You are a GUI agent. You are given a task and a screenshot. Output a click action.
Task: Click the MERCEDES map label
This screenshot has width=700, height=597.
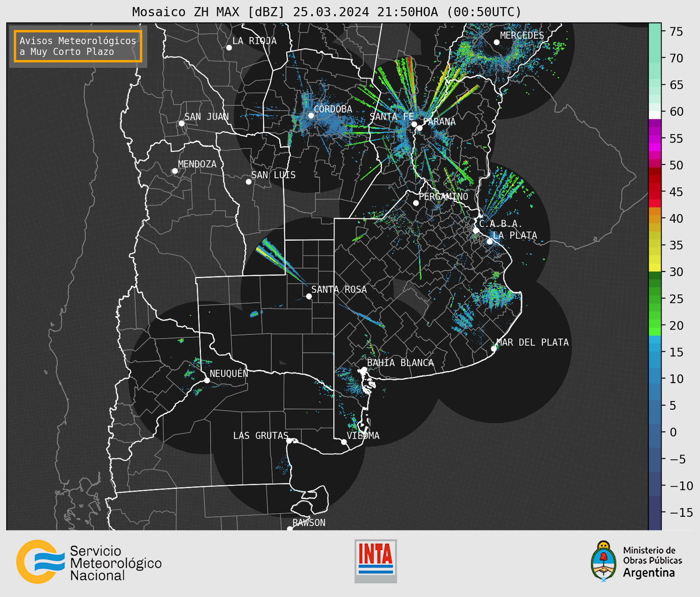pyautogui.click(x=522, y=36)
